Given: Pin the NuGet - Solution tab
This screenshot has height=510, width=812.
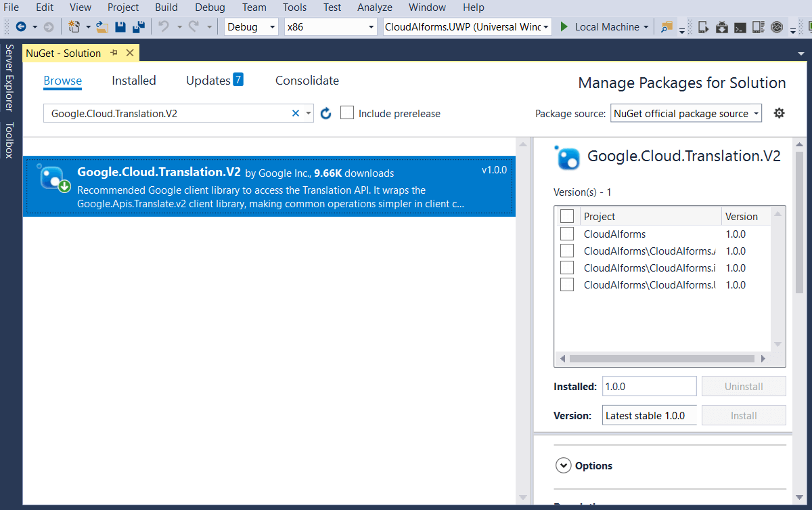Looking at the screenshot, I should [x=114, y=53].
